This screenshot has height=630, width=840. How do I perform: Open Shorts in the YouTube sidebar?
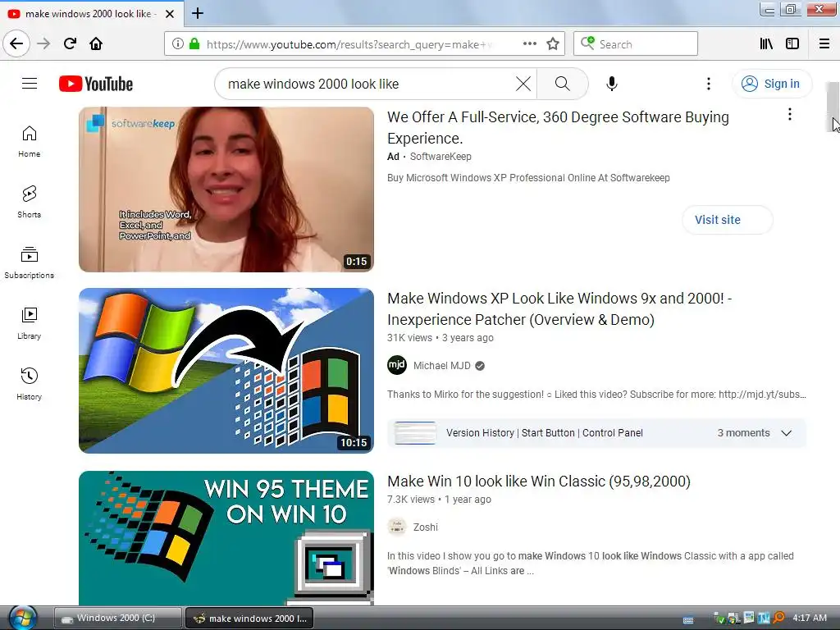(x=30, y=203)
